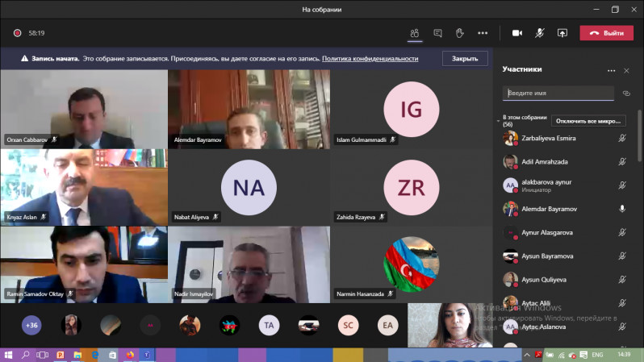Click the red Выйти leave button

coord(606,33)
